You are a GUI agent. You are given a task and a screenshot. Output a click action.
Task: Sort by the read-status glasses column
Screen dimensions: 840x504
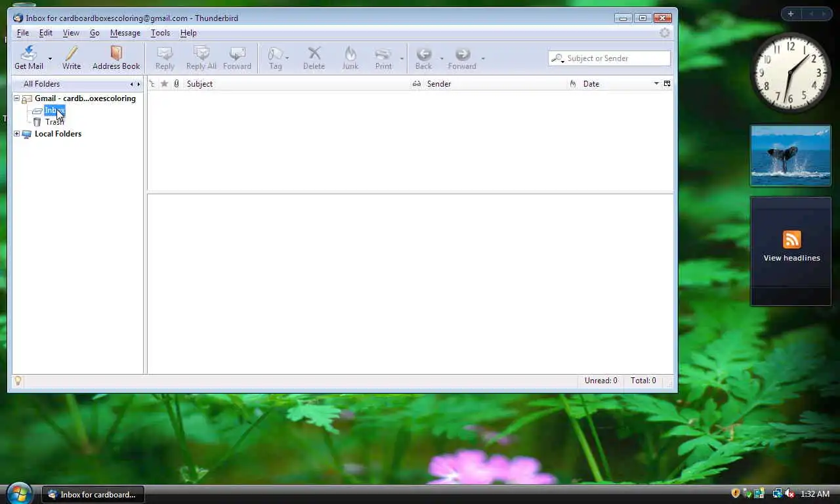coord(416,84)
